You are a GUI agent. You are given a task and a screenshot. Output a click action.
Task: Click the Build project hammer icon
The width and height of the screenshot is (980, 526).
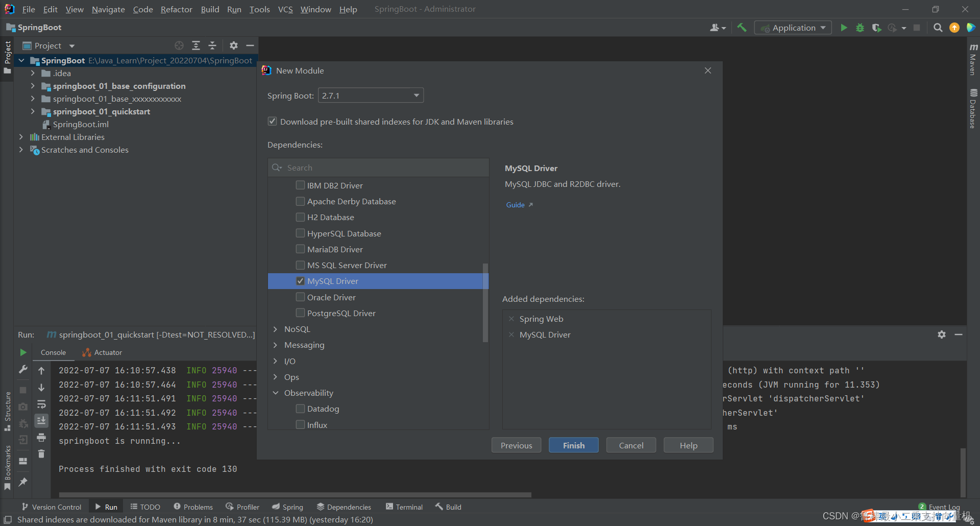(x=742, y=28)
